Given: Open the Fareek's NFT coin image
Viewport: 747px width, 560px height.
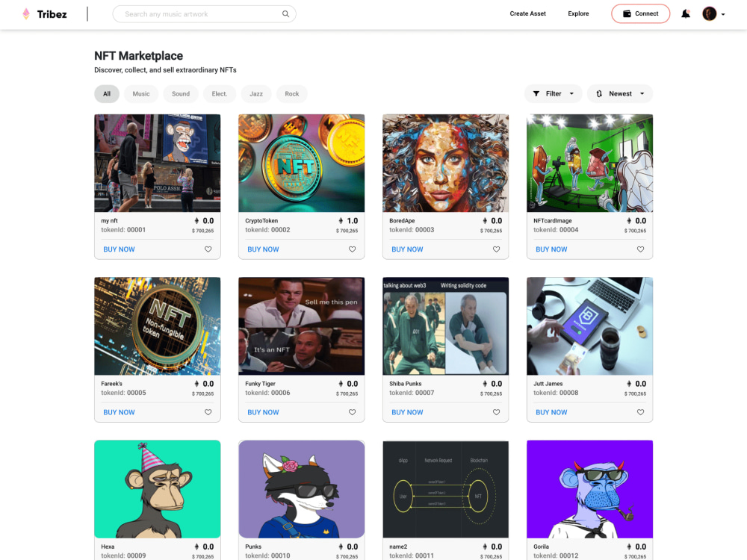Looking at the screenshot, I should [x=157, y=326].
